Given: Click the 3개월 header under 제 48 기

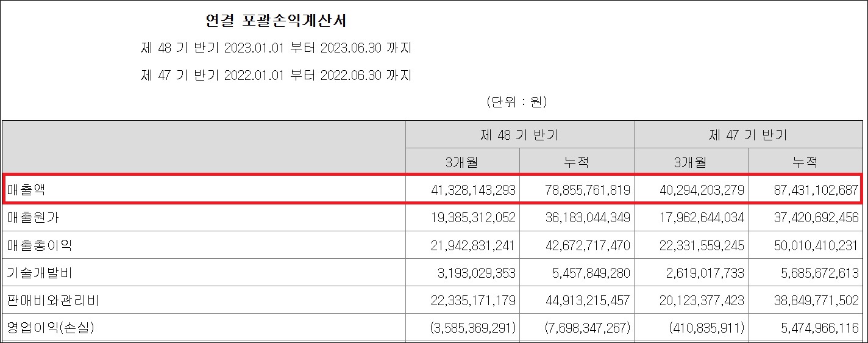Looking at the screenshot, I should tap(463, 162).
